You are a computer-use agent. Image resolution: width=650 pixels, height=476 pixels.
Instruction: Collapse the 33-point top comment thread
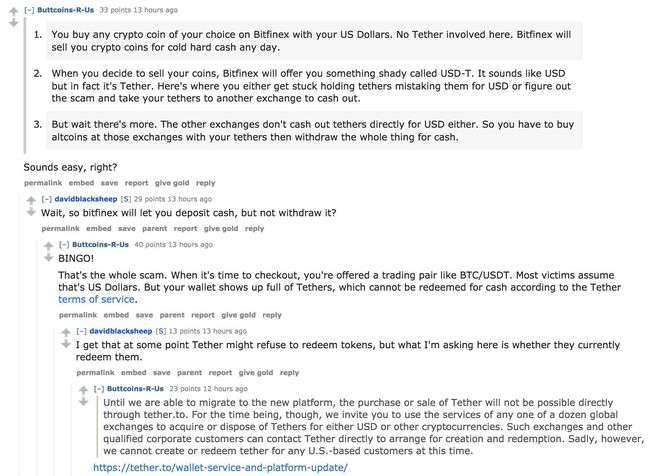(28, 10)
